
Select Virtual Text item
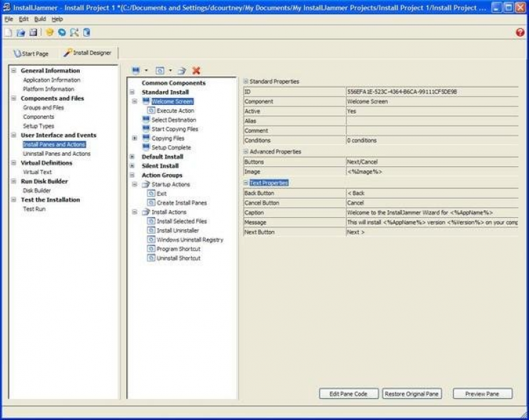(x=37, y=172)
